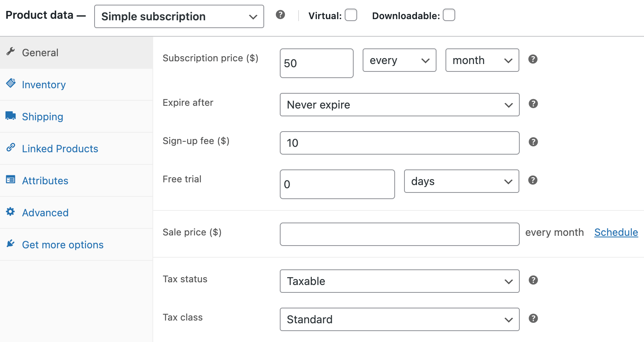The height and width of the screenshot is (342, 644).
Task: Click the Inventory tag icon
Action: pyautogui.click(x=11, y=83)
